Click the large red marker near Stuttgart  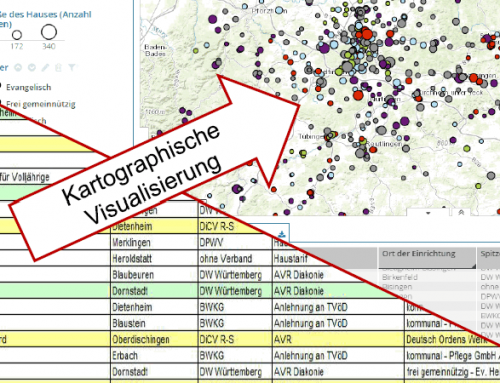(367, 34)
